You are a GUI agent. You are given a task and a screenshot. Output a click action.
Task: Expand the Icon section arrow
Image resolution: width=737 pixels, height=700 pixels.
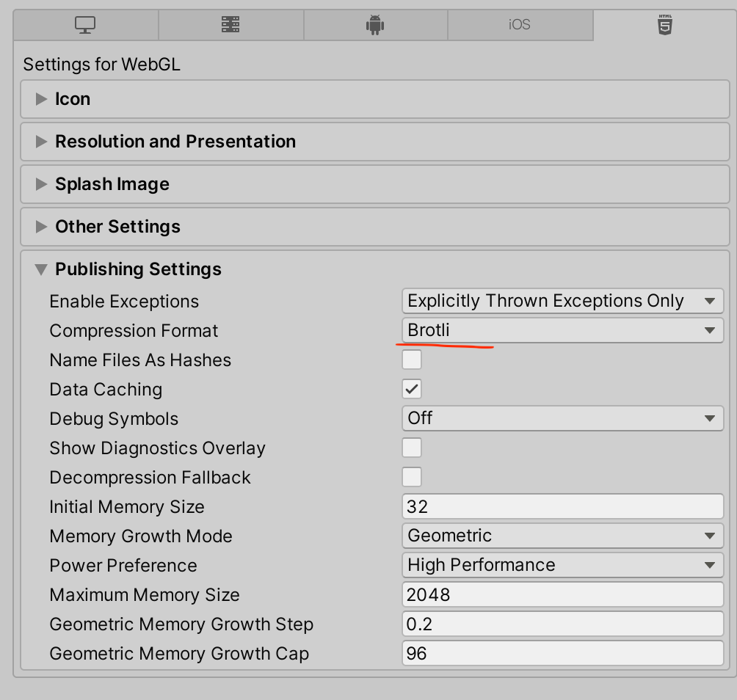[x=41, y=99]
